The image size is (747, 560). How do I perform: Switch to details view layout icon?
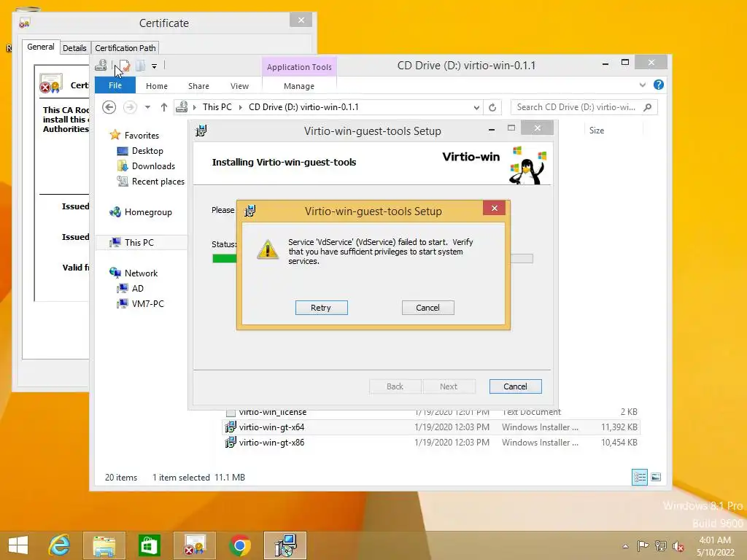point(639,477)
